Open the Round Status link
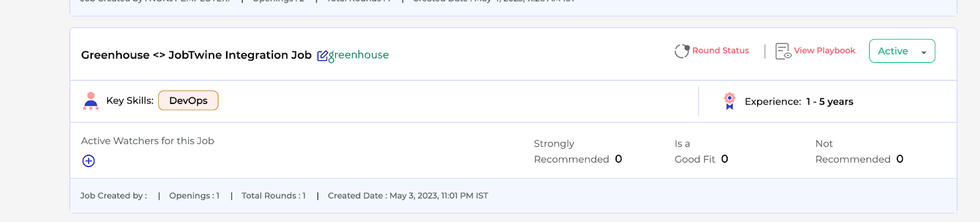This screenshot has height=222, width=980. [x=720, y=51]
